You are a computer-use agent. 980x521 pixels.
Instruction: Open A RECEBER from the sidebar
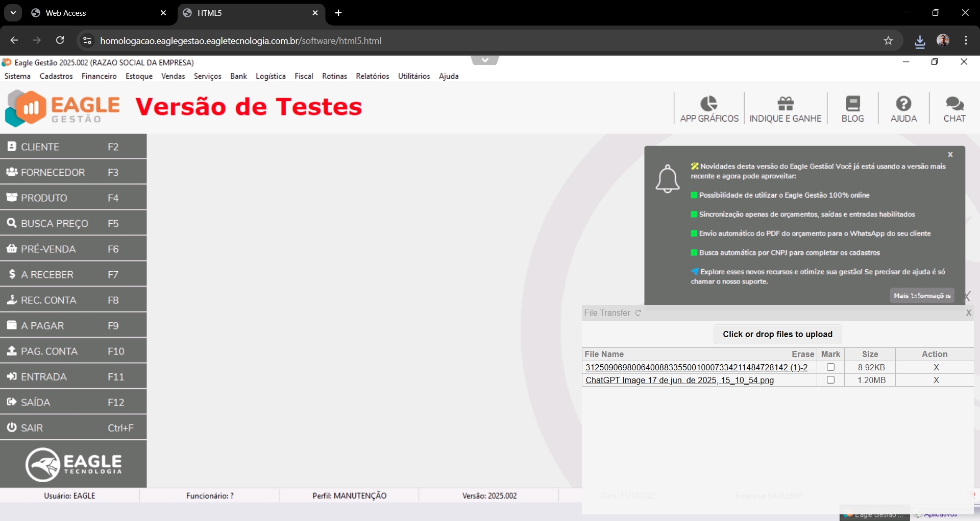(73, 274)
